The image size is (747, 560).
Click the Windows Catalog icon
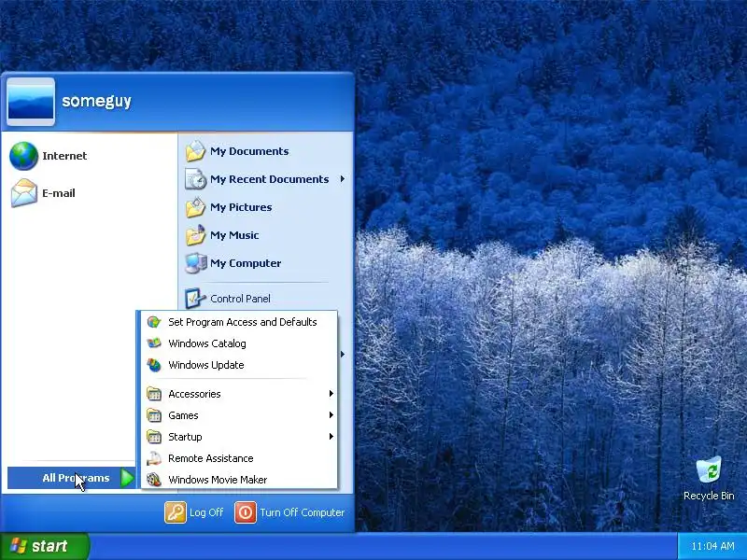coord(154,343)
